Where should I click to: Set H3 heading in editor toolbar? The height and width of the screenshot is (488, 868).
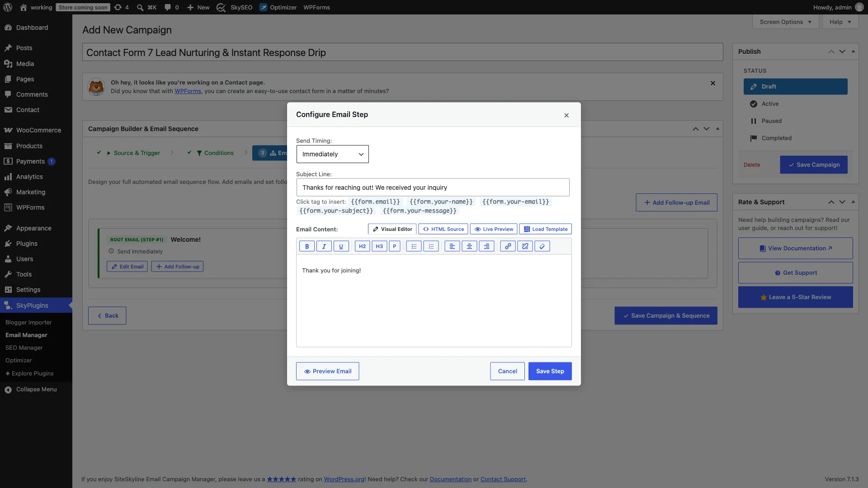click(x=379, y=246)
